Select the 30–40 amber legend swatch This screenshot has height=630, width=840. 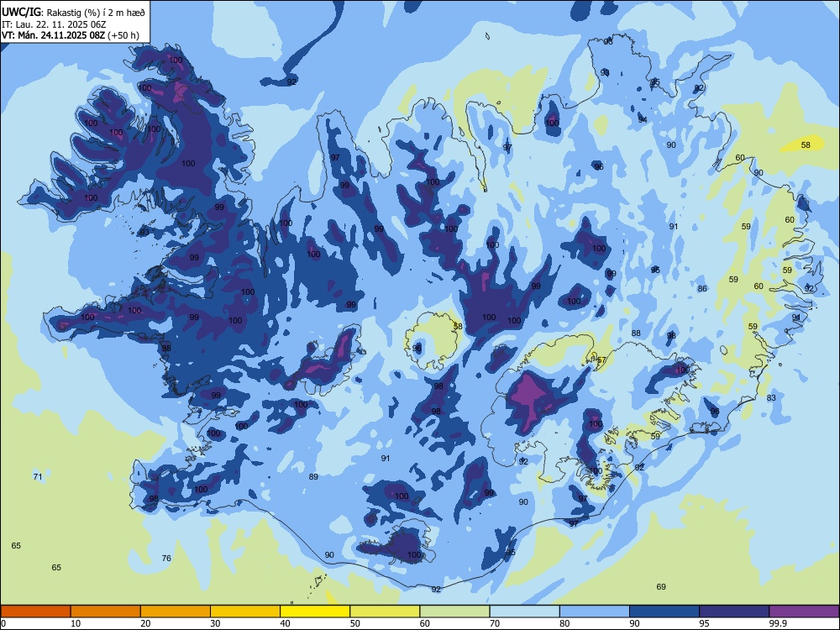click(x=245, y=612)
